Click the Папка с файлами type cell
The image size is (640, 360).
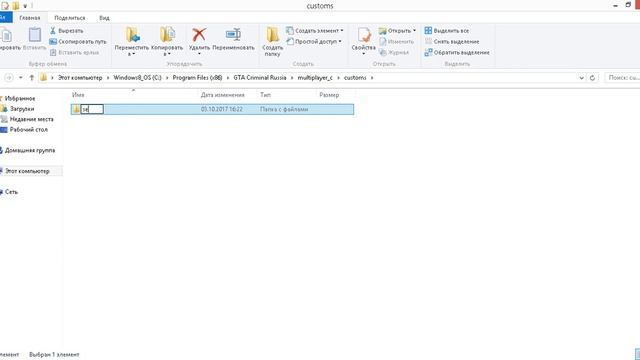click(284, 109)
